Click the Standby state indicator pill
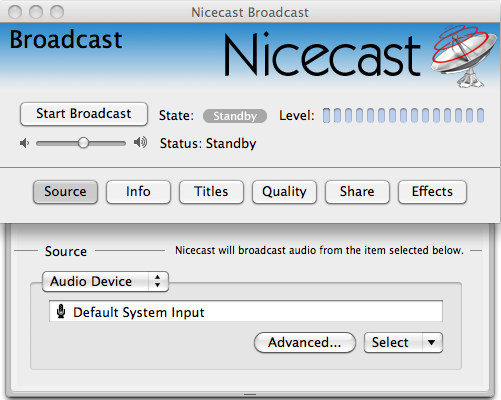 [x=235, y=116]
